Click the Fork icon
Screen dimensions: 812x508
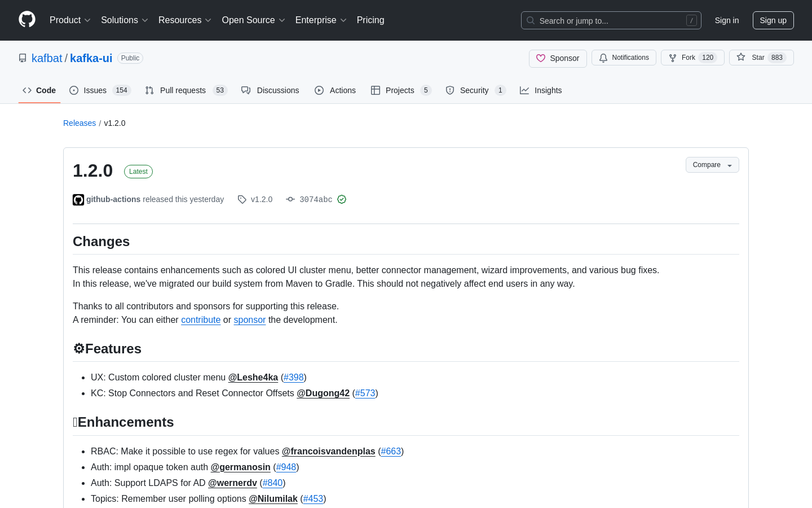tap(673, 58)
